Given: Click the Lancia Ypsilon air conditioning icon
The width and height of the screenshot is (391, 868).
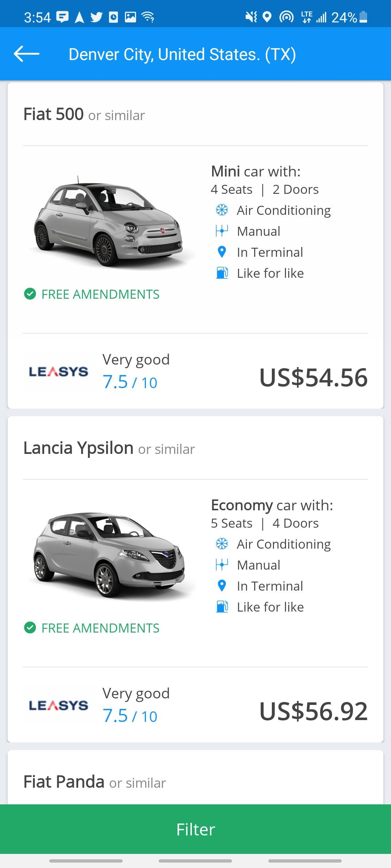Looking at the screenshot, I should click(x=222, y=544).
